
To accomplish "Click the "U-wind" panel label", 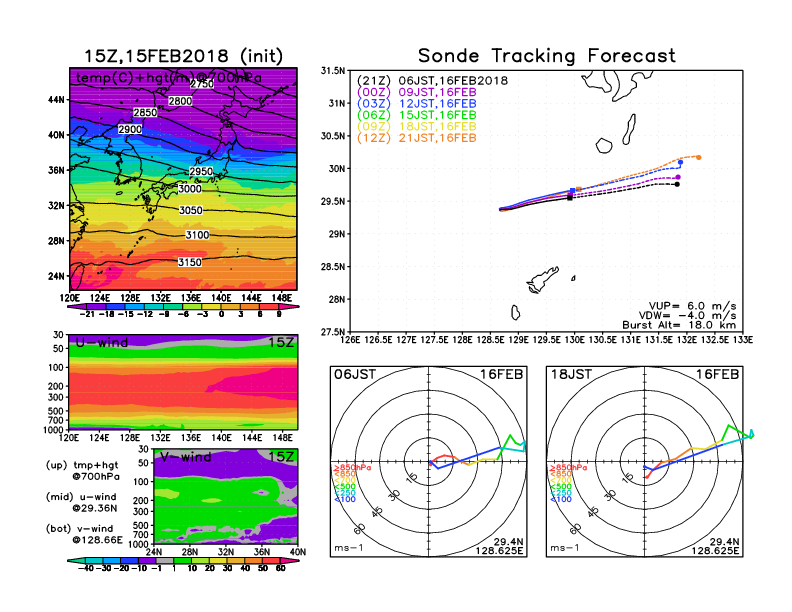I will (101, 343).
